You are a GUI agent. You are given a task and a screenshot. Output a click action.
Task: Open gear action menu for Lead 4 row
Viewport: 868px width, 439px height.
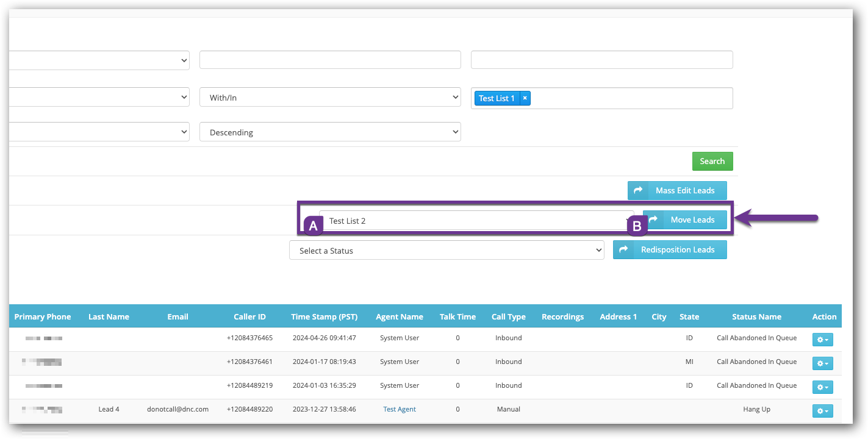pos(822,411)
